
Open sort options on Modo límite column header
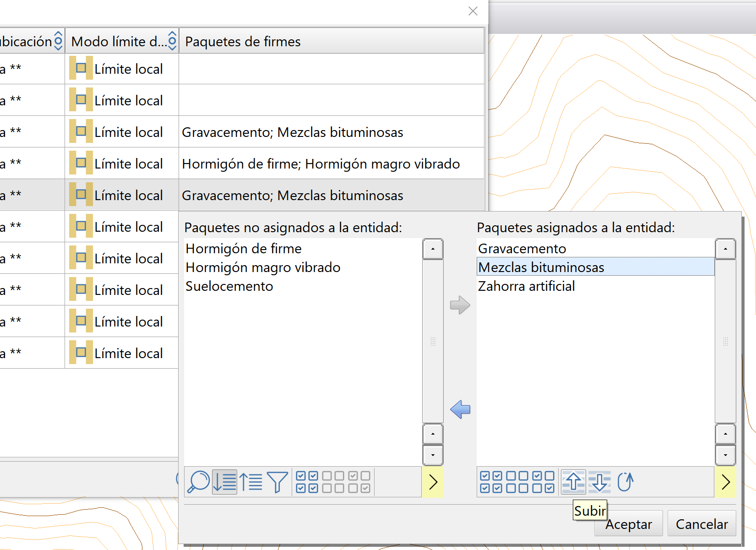point(172,41)
